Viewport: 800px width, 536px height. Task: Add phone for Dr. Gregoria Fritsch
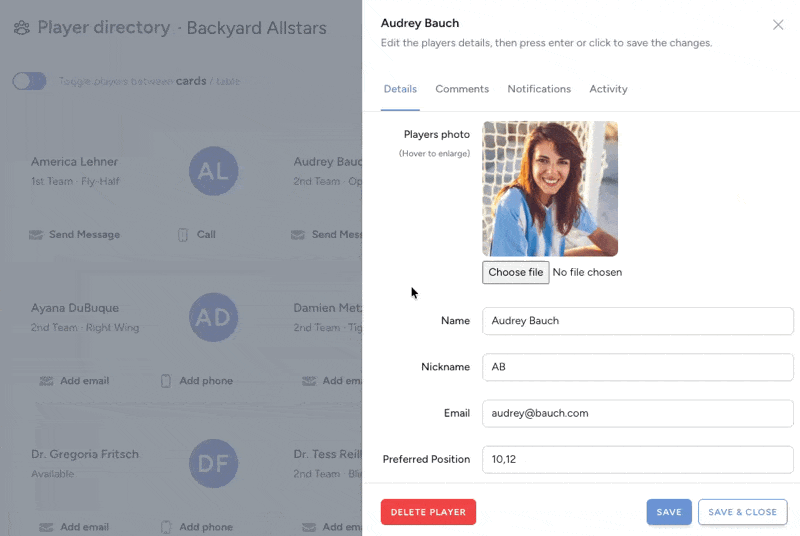(x=196, y=527)
